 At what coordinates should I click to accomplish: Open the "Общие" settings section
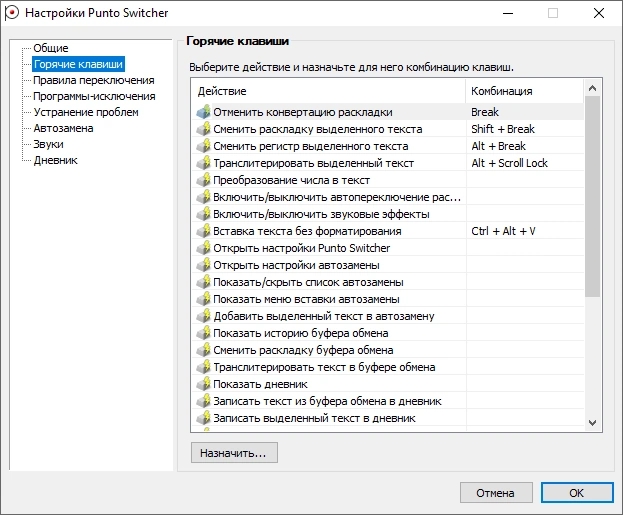pyautogui.click(x=51, y=48)
